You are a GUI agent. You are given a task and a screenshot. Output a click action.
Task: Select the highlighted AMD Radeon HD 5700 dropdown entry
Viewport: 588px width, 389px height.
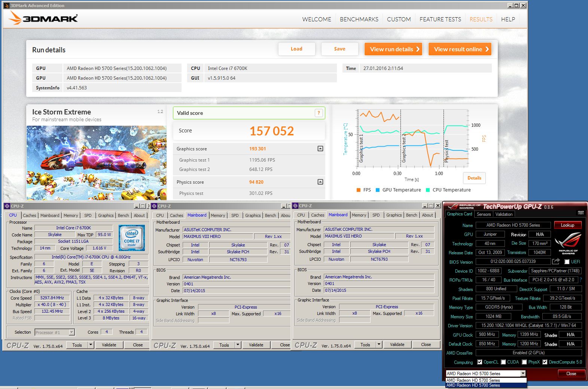point(486,385)
